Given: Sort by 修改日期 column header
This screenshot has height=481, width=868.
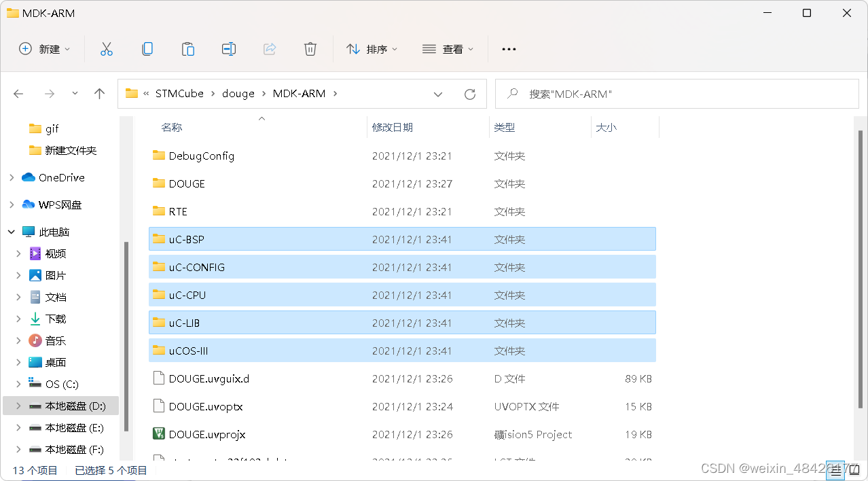Looking at the screenshot, I should pos(393,127).
